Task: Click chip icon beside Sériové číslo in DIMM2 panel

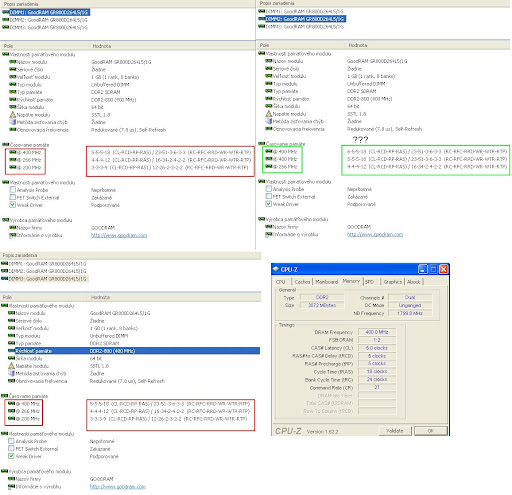Action: click(x=269, y=68)
